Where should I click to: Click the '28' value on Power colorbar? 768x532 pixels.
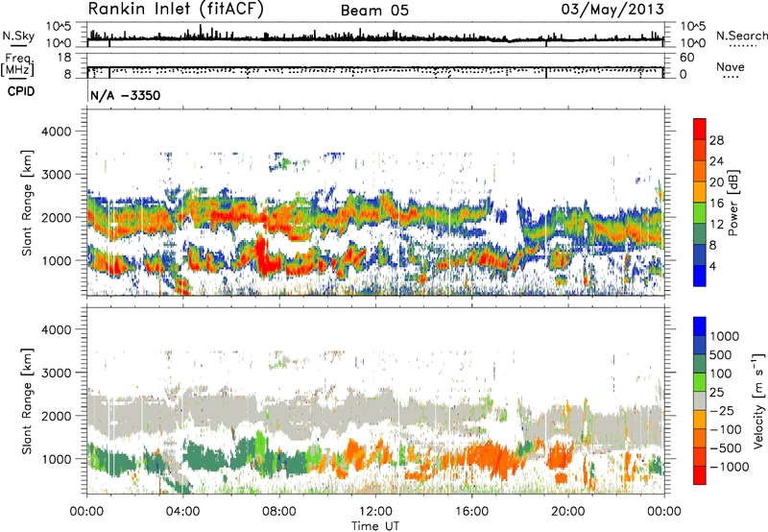coord(716,140)
